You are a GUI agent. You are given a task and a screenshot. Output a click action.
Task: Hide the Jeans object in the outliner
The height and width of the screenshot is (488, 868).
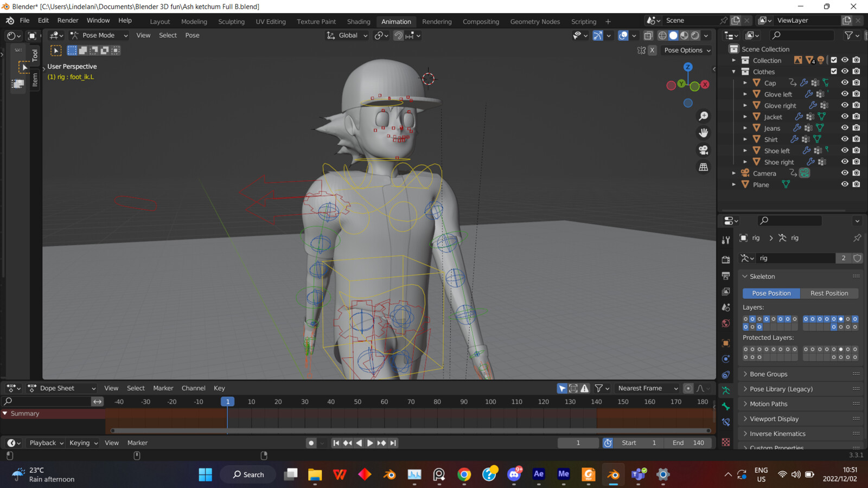(x=845, y=128)
